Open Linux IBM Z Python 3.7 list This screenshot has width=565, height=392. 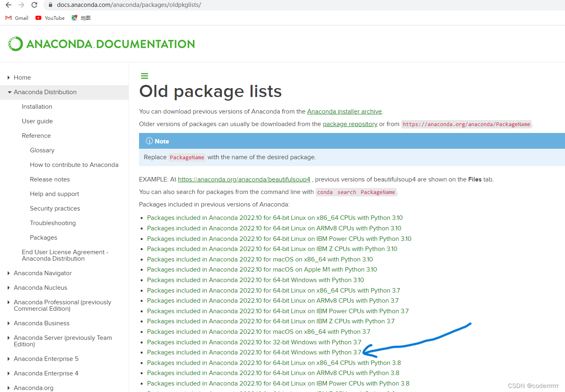(271, 321)
